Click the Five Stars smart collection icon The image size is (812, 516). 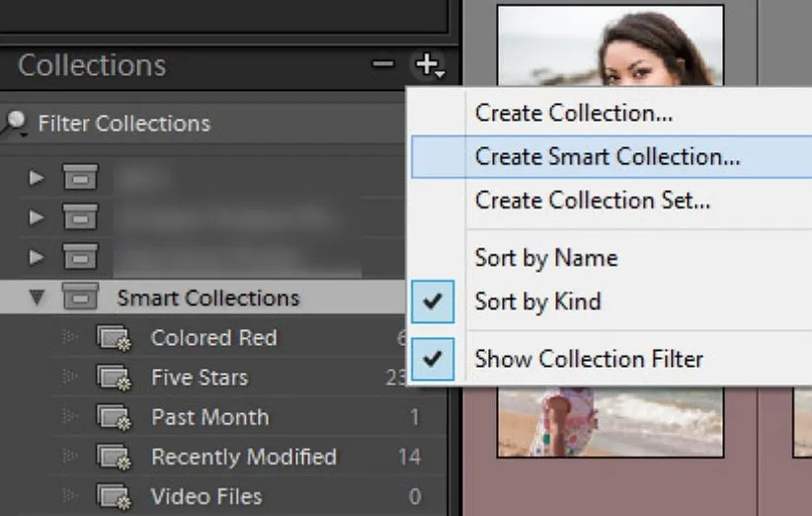tap(114, 378)
